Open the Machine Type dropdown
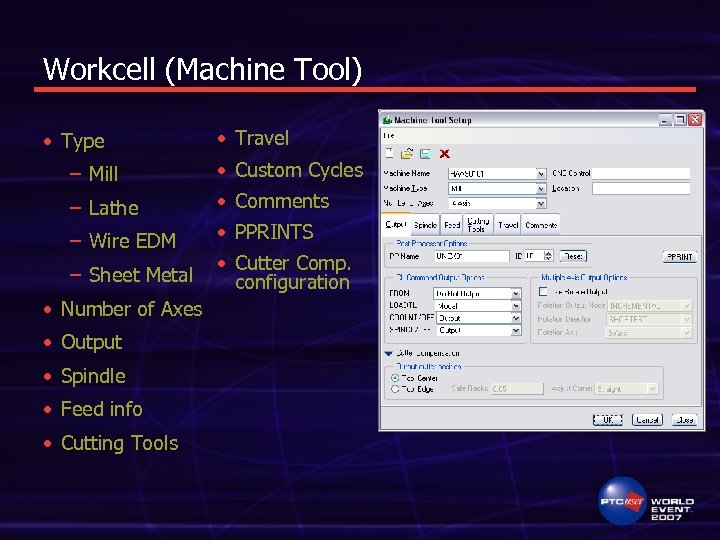The height and width of the screenshot is (540, 720). point(541,189)
